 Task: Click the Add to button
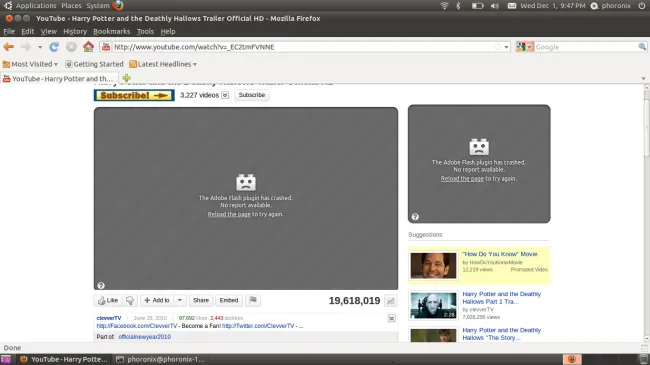(x=157, y=300)
